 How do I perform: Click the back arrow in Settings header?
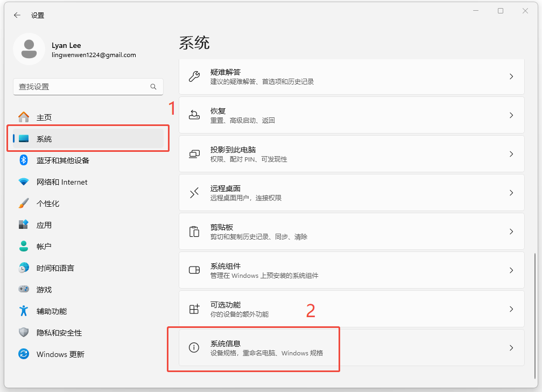(17, 15)
